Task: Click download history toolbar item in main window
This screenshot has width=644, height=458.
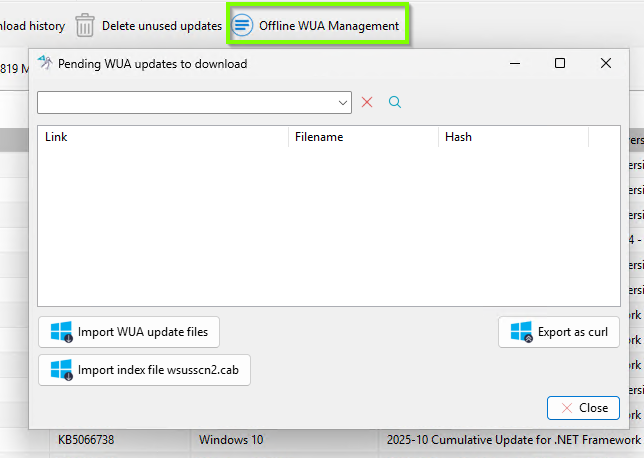Action: click(x=32, y=26)
